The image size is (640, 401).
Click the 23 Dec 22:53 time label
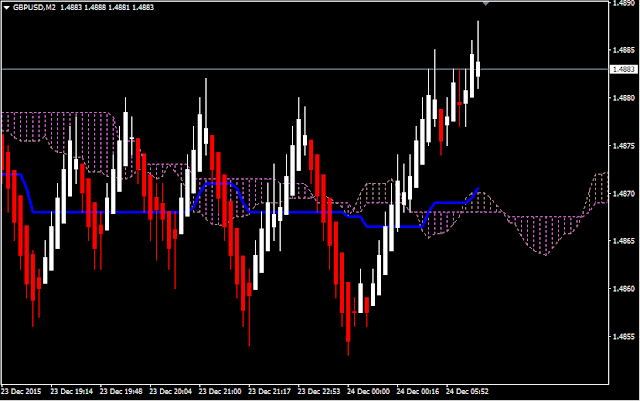pyautogui.click(x=319, y=391)
